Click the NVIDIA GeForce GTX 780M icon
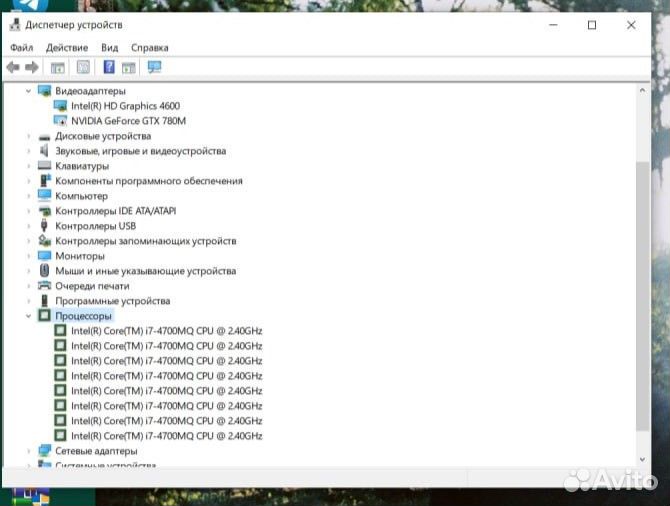This screenshot has width=670, height=506. (x=60, y=121)
